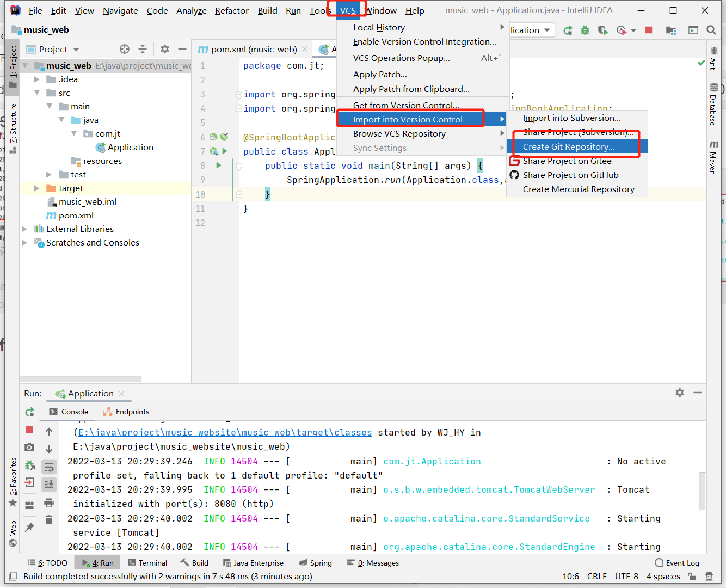Click the Exit icon in Run panel
The height and width of the screenshot is (588, 726).
(29, 482)
